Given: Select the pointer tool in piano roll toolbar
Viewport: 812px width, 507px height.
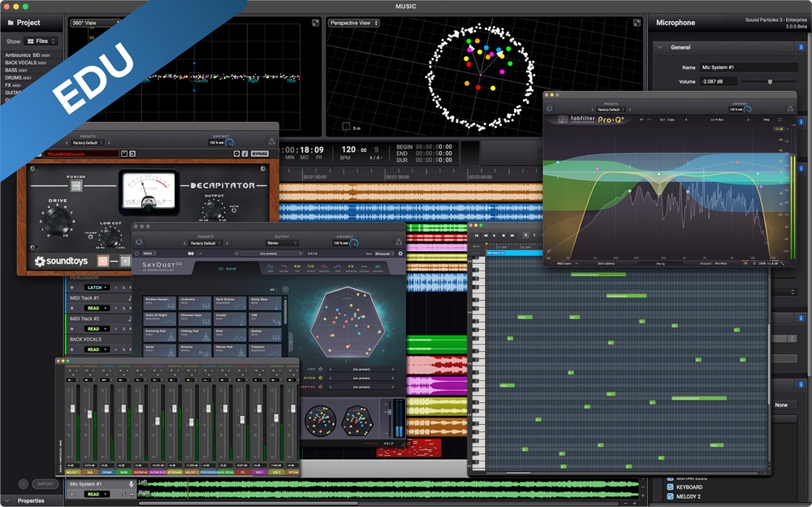Looking at the screenshot, I should pos(525,236).
